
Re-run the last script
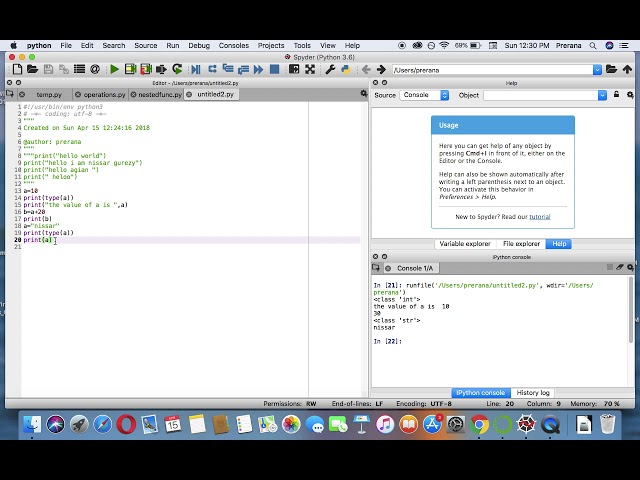tap(177, 69)
